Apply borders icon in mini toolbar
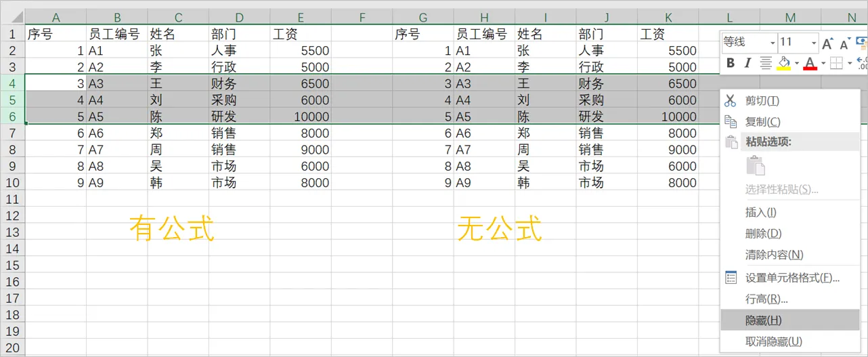 coord(837,63)
